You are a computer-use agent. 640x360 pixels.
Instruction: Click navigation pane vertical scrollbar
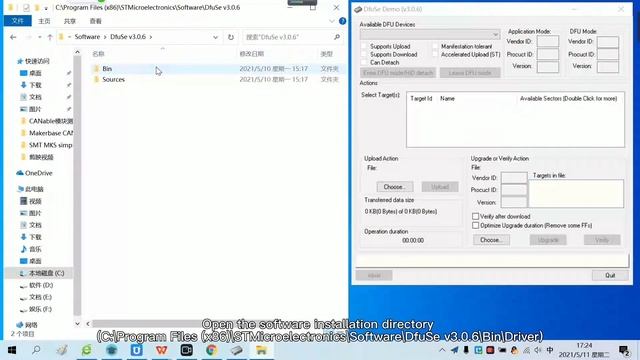[x=77, y=186]
